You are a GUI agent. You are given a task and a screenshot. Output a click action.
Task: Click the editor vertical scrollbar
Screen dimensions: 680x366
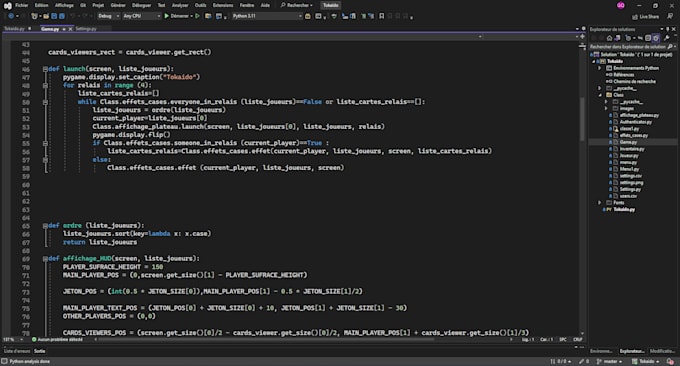pyautogui.click(x=582, y=119)
